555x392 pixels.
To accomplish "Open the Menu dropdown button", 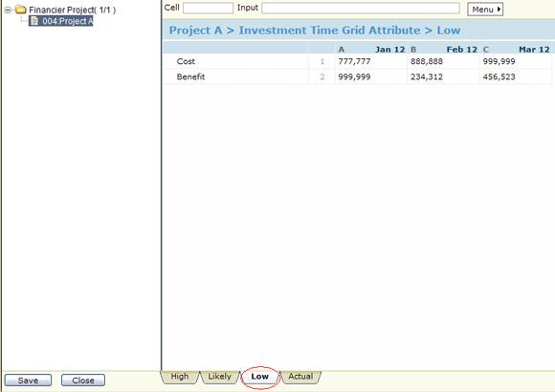I will [x=485, y=10].
